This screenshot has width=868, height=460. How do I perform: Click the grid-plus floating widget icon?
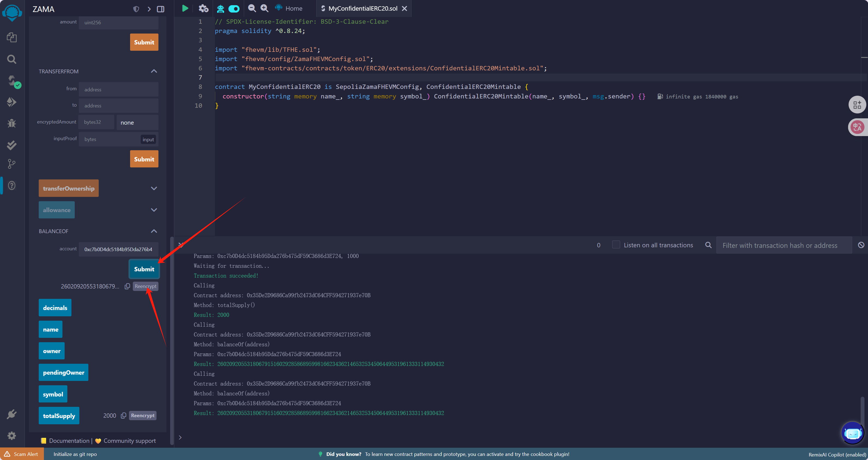pyautogui.click(x=857, y=105)
